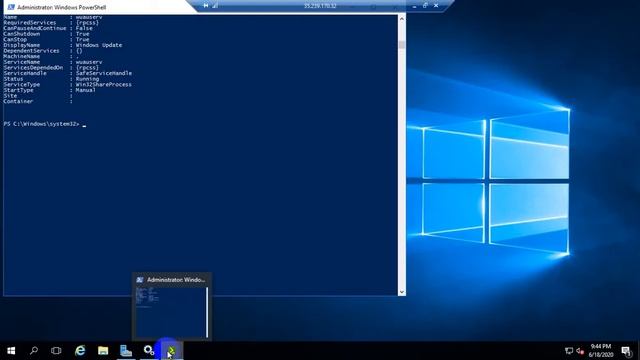Click PowerShell scrollbar up arrow
This screenshot has height=360, width=640.
(402, 19)
